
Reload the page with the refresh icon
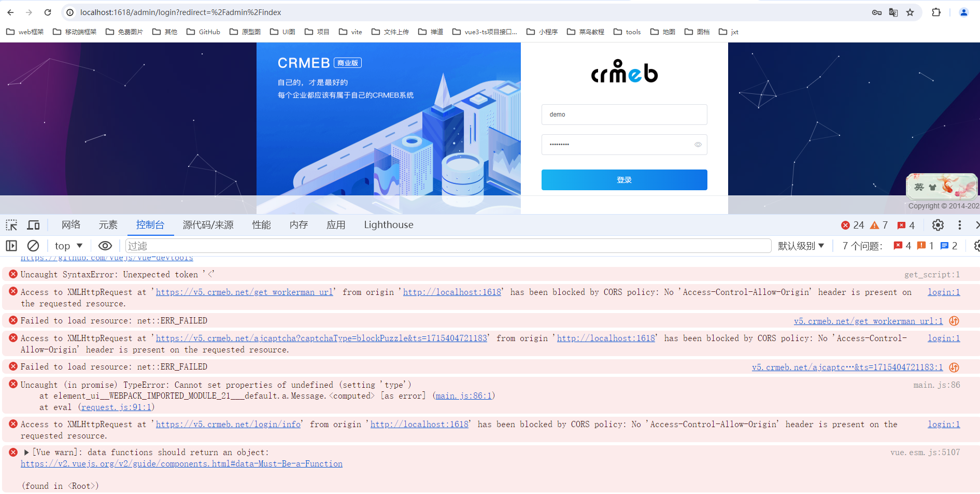pyautogui.click(x=48, y=12)
